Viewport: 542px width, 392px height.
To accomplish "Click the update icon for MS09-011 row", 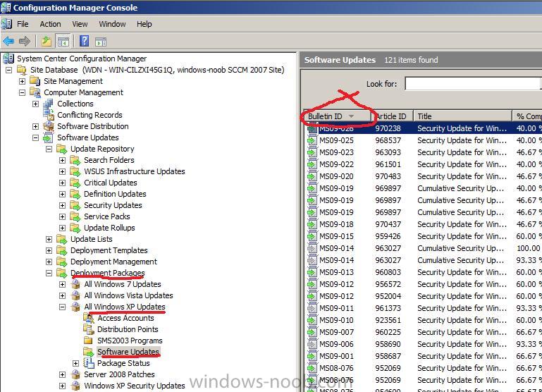I will click(x=312, y=308).
